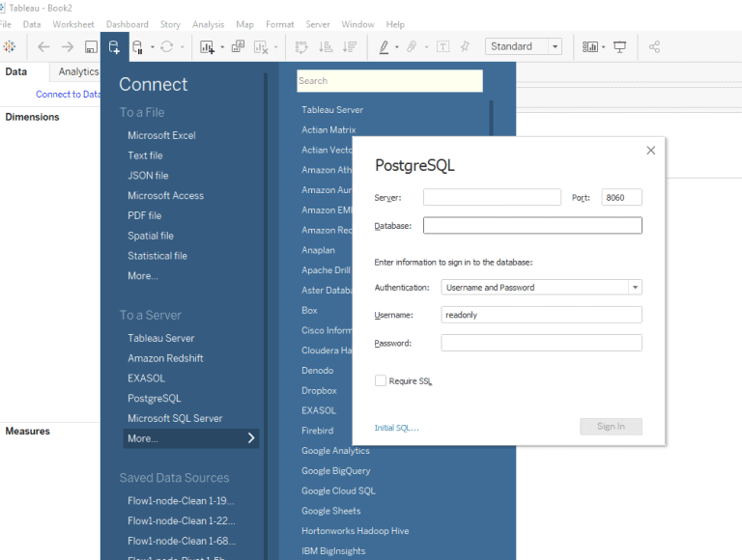Click the Redo forward arrow
The height and width of the screenshot is (560, 742).
68,46
